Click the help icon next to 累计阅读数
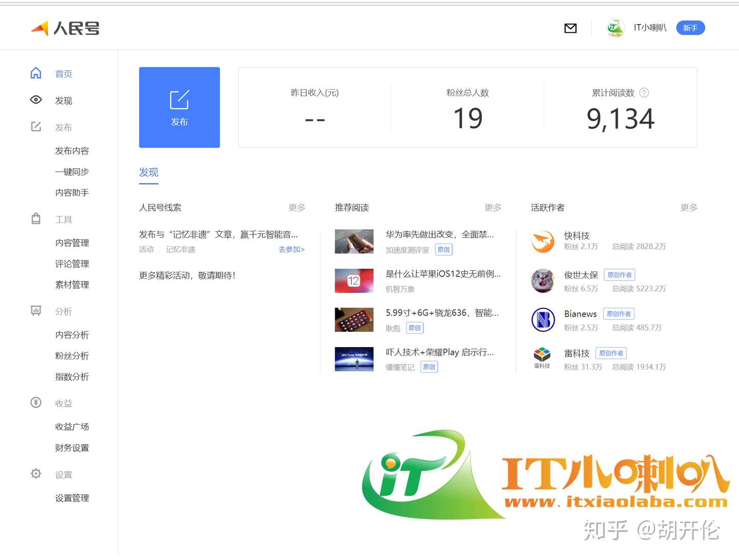739x560 pixels. point(645,93)
